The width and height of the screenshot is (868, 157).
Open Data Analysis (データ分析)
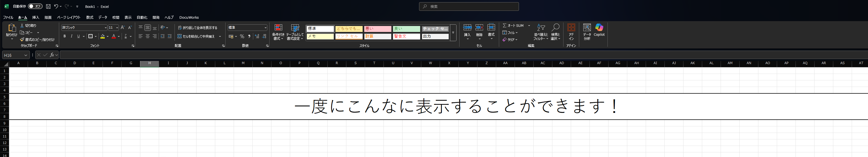tap(587, 32)
